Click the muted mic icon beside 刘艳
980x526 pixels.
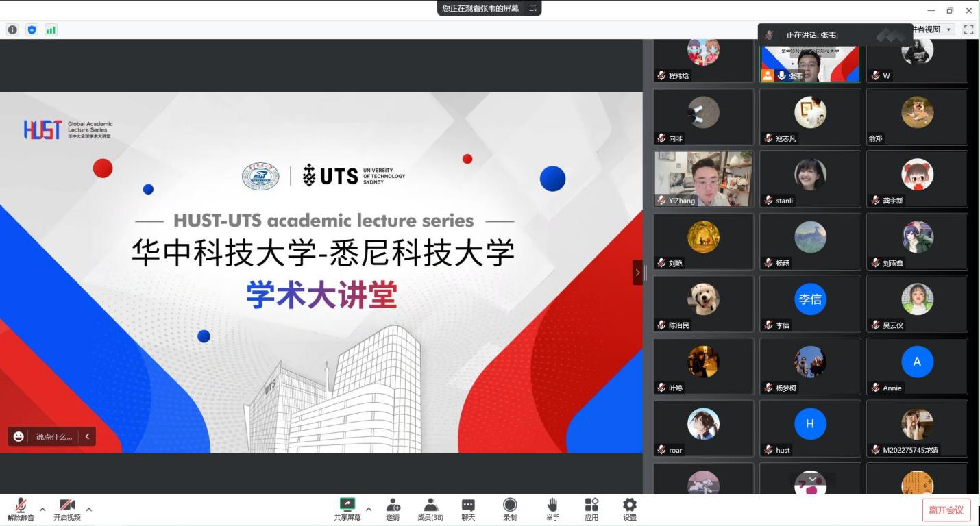[662, 263]
